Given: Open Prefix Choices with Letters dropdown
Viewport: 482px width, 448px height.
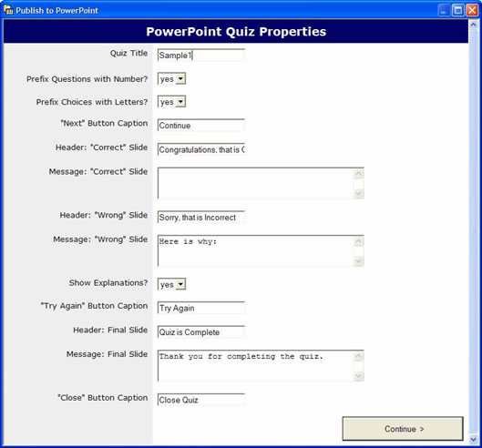Looking at the screenshot, I should [171, 102].
